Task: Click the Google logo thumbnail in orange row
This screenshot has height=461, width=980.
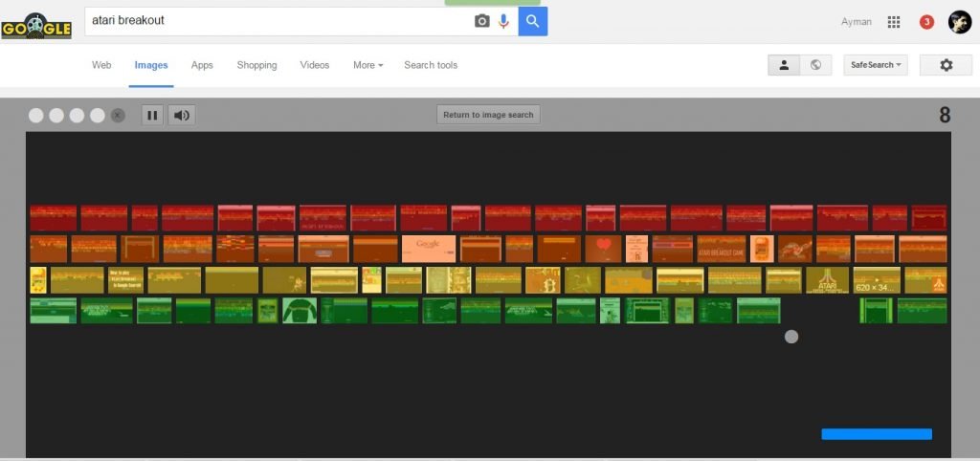Action: [x=428, y=249]
